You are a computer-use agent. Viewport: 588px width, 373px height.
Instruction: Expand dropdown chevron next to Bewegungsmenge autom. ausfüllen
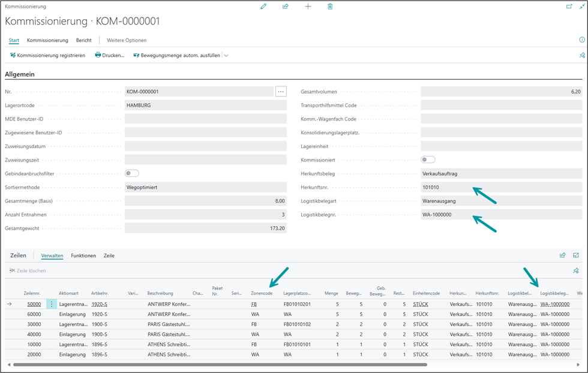[226, 55]
